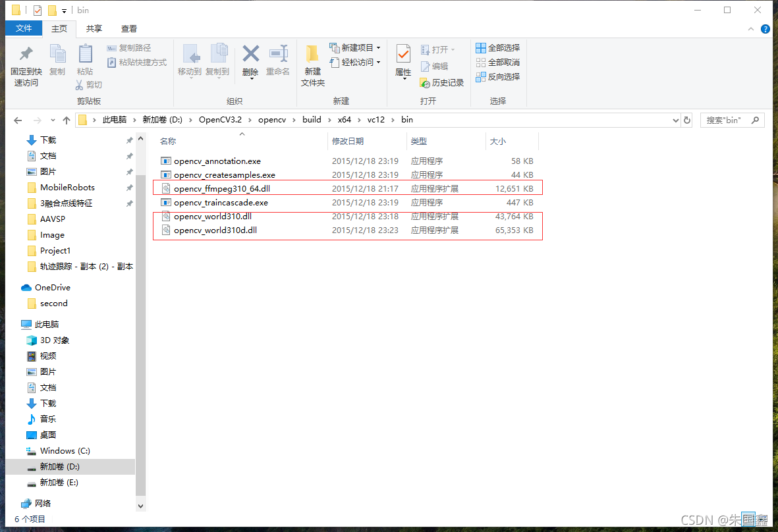The width and height of the screenshot is (778, 532).
Task: Open MobileRobots folder in sidebar
Action: [x=67, y=188]
